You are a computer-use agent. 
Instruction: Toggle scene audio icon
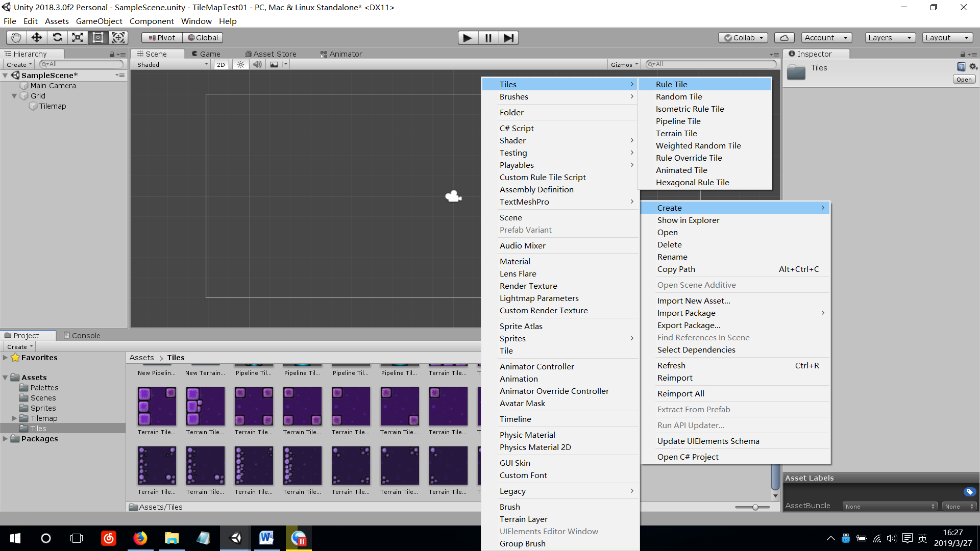point(257,65)
